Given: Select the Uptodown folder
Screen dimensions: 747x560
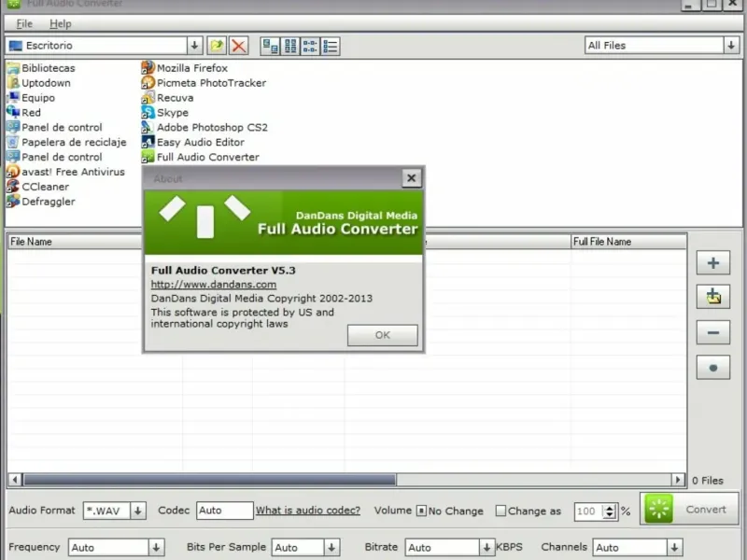Looking at the screenshot, I should (38, 83).
